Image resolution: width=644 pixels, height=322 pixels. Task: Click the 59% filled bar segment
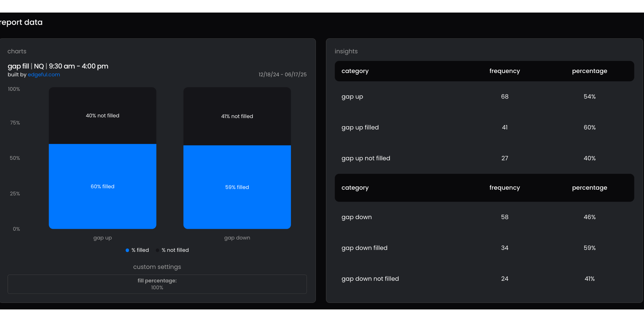pos(237,187)
